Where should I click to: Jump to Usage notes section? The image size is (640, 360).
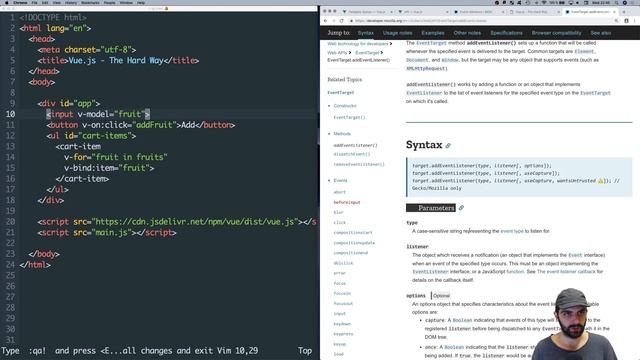(397, 33)
